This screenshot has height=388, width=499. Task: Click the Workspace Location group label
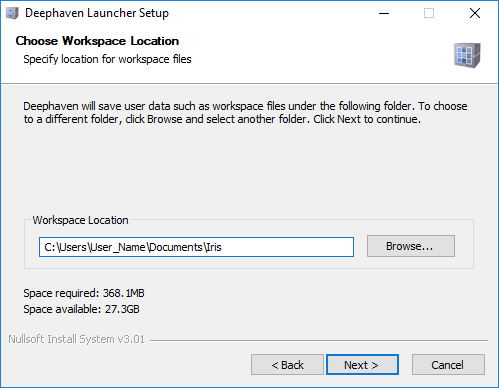80,220
